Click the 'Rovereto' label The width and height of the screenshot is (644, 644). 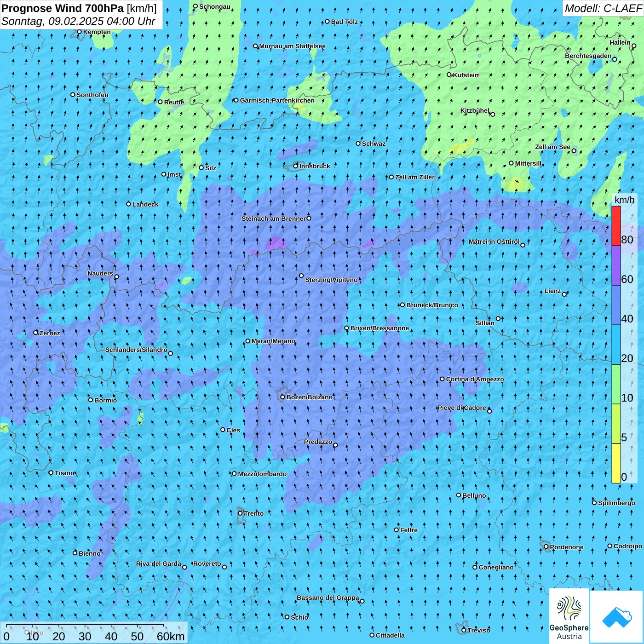[x=207, y=563]
